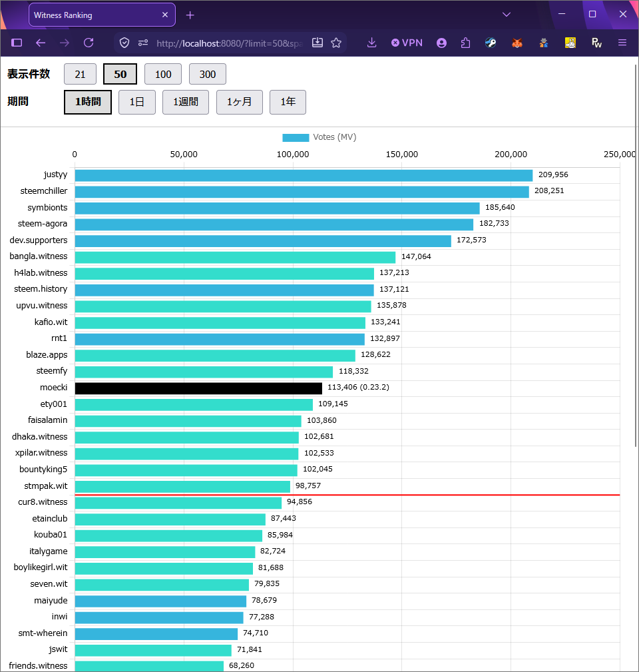Click the browser reload icon
The image size is (639, 672).
click(89, 43)
